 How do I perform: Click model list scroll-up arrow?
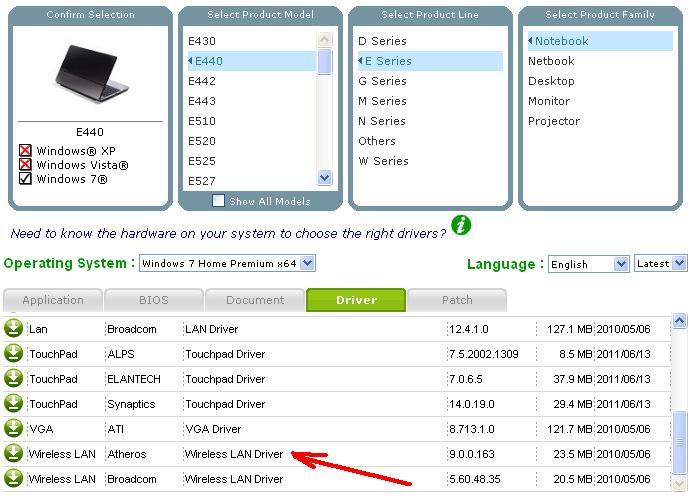tap(324, 39)
